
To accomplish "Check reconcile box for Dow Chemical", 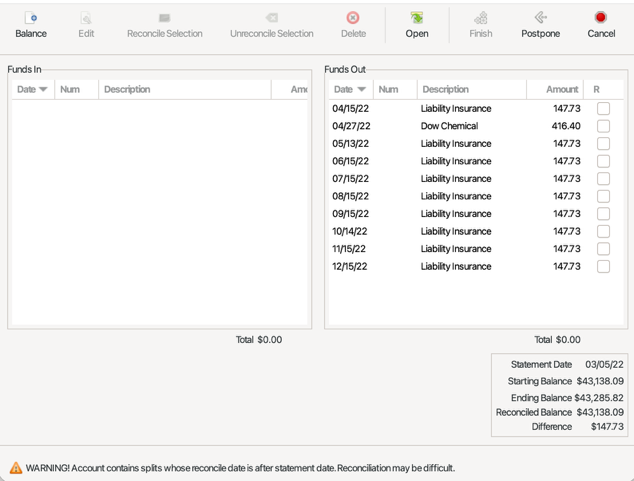I will [x=603, y=126].
